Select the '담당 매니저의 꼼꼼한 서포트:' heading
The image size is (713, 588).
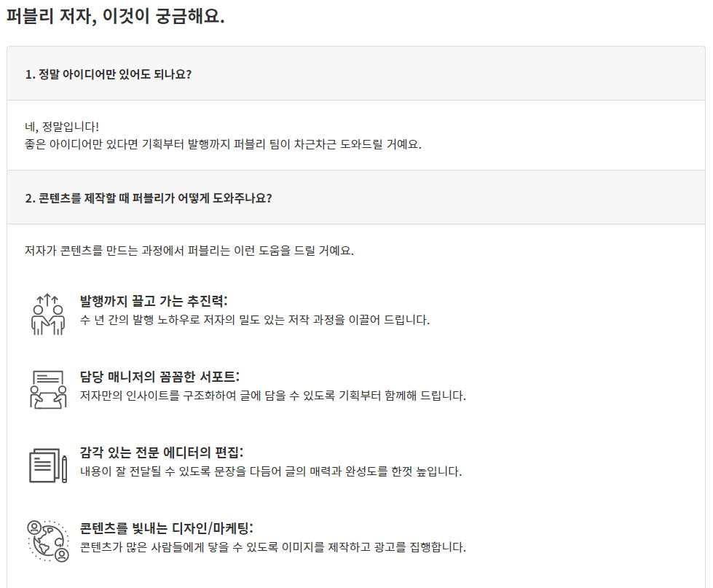point(159,377)
